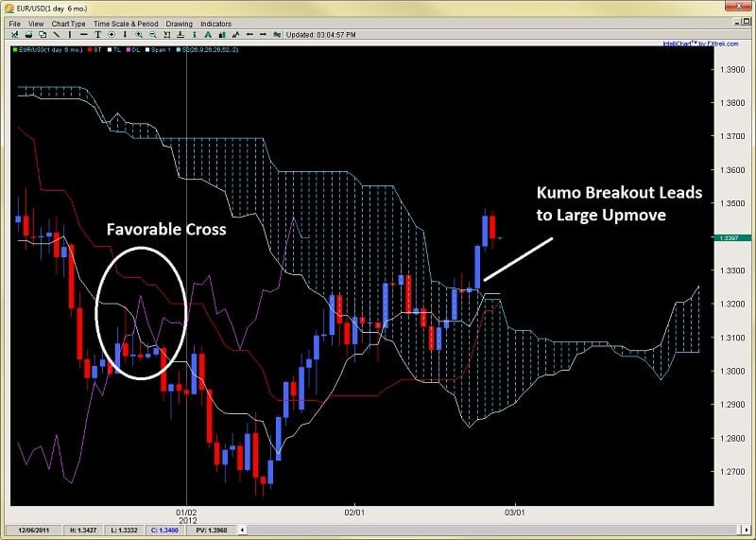
Task: Click the C: 1.3400 status field
Action: pyautogui.click(x=164, y=530)
